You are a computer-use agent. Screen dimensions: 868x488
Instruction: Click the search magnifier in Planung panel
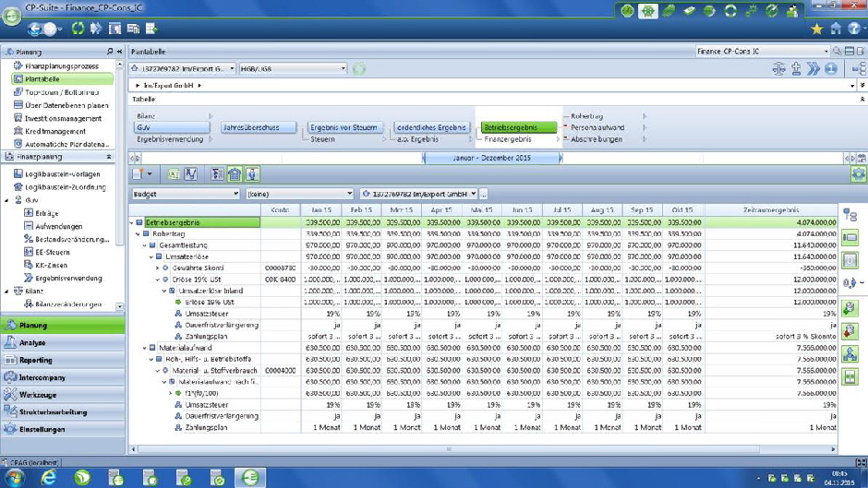pos(110,52)
